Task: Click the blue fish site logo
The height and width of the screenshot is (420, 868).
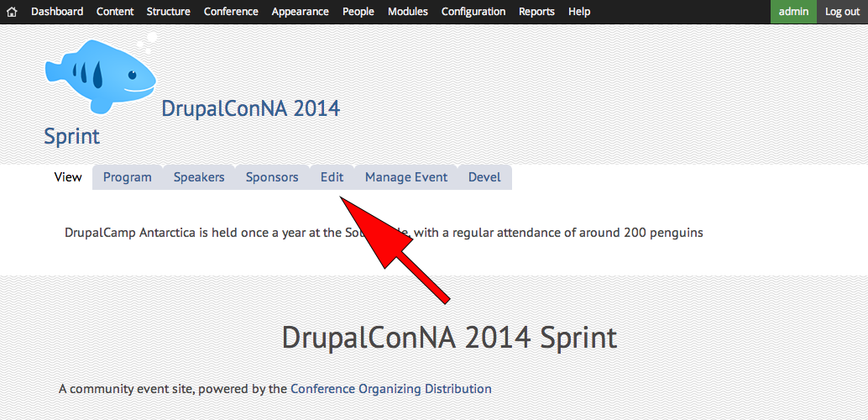Action: (100, 73)
